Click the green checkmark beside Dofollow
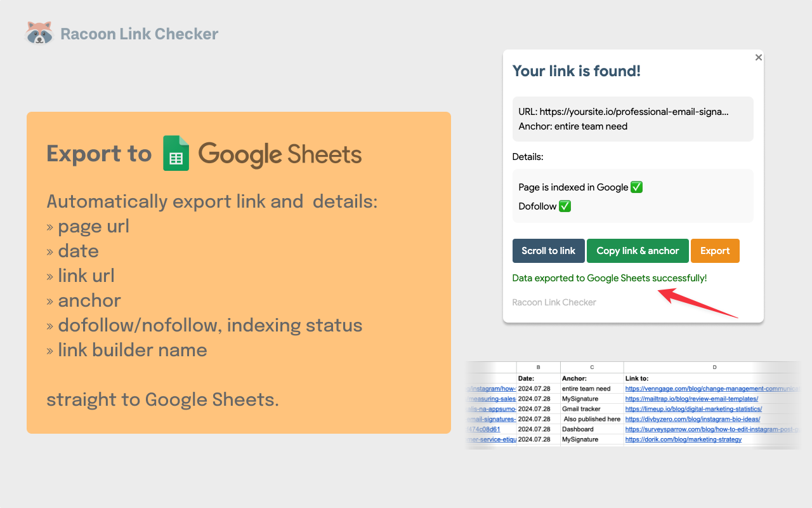Screen dimensions: 812x508 click(x=566, y=206)
